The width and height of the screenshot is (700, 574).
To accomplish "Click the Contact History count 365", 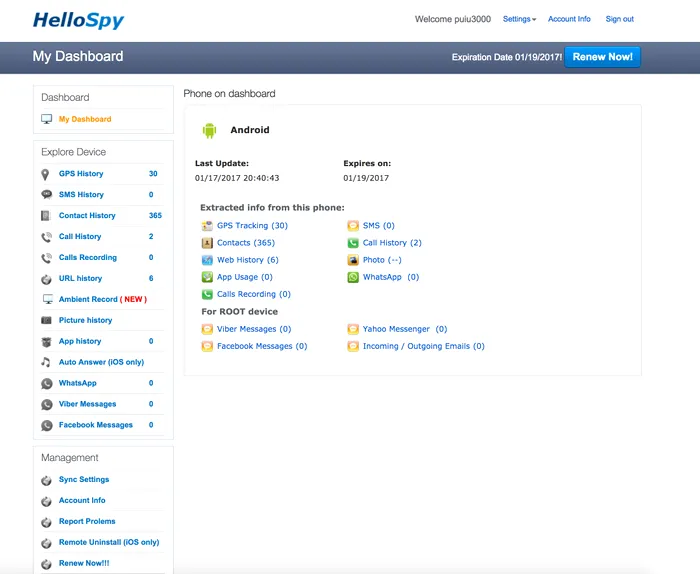I will (x=155, y=216).
